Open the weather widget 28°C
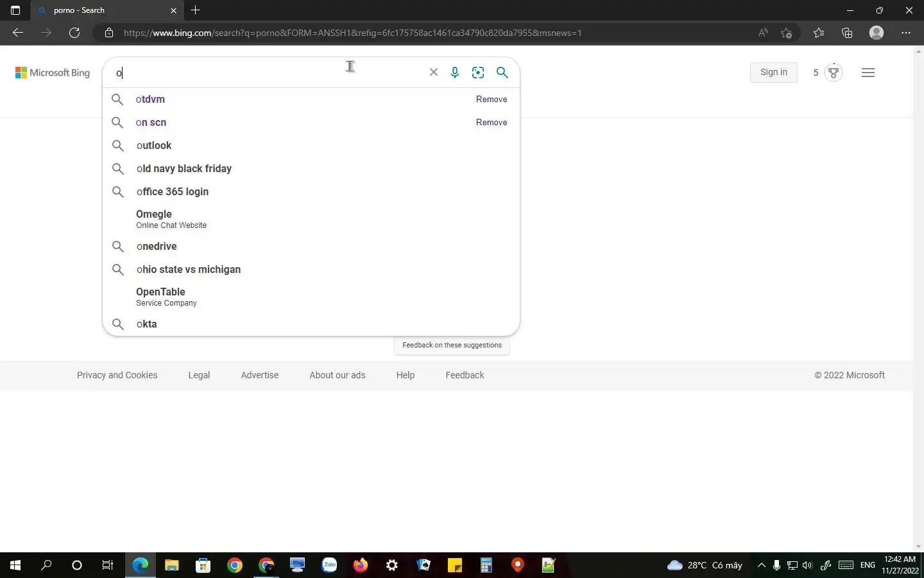 point(705,565)
